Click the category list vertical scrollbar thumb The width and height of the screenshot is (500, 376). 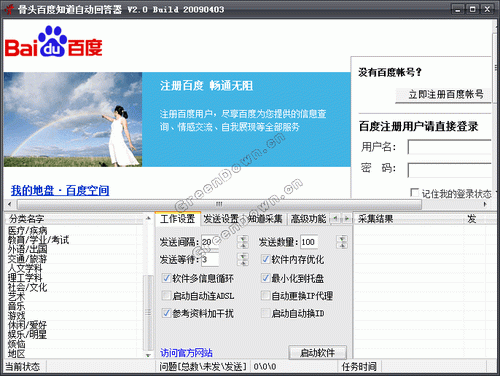(148, 313)
